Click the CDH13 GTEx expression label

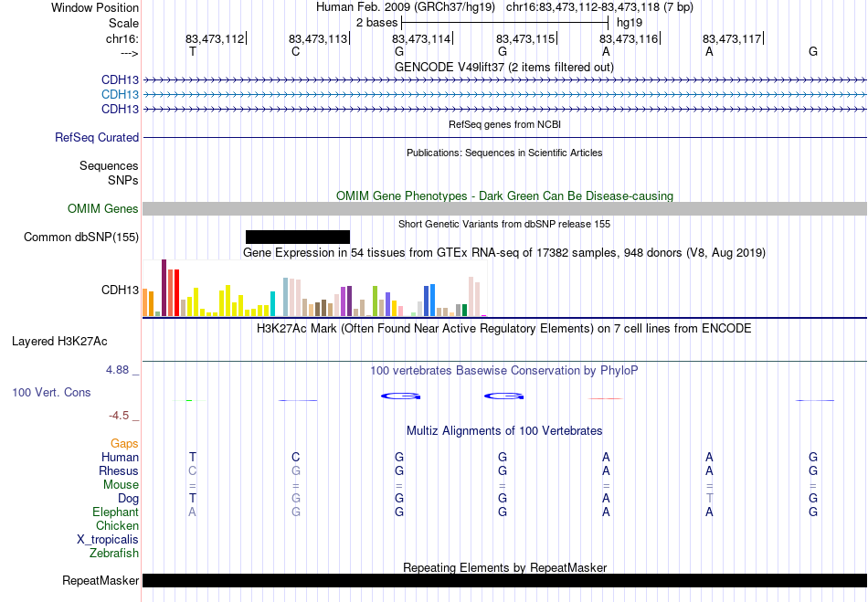[120, 290]
